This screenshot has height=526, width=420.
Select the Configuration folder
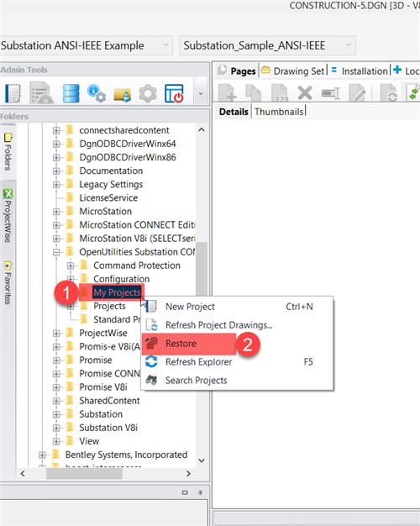point(122,279)
